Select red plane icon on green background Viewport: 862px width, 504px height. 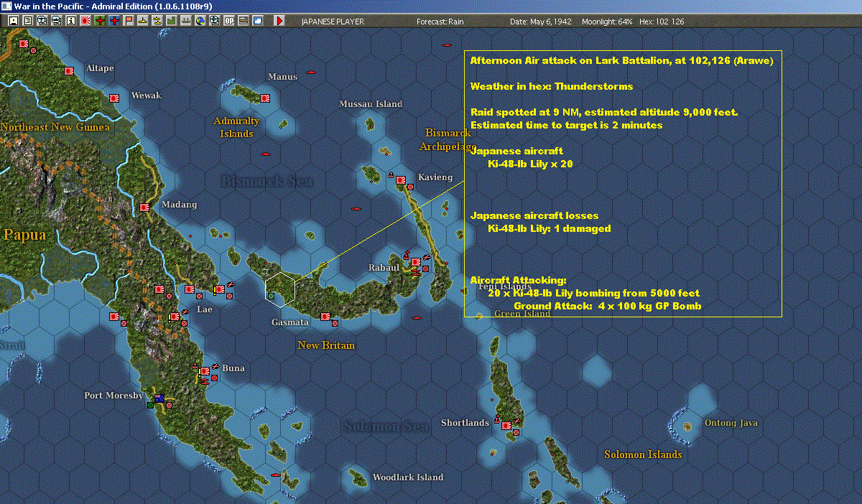coord(100,22)
